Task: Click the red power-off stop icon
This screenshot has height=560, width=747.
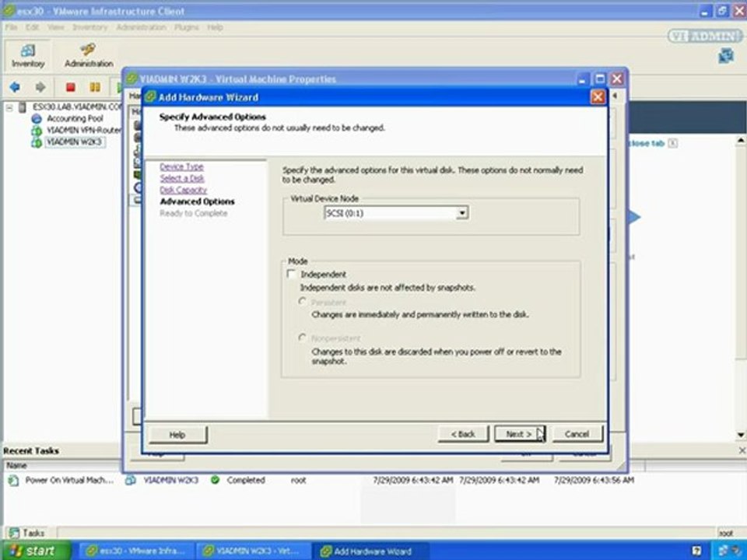Action: (71, 86)
